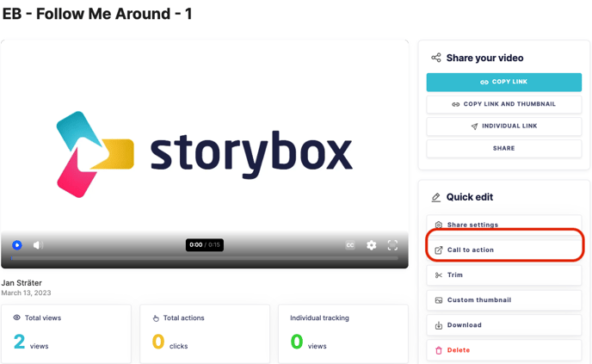
Task: Click the Individual tracking card
Action: coord(343,334)
